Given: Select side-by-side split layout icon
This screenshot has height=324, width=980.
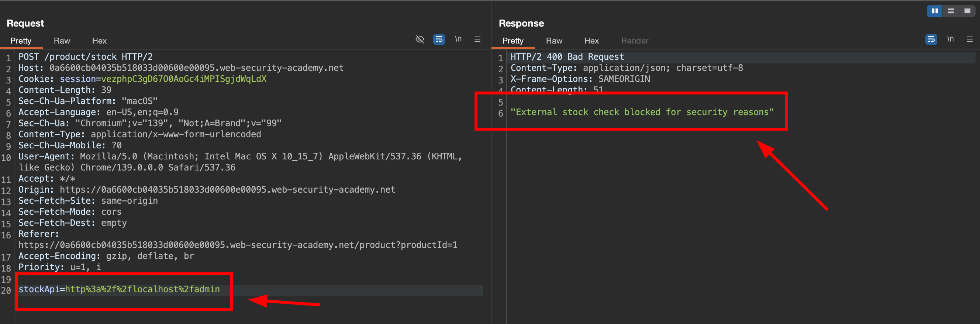Looking at the screenshot, I should pos(934,11).
